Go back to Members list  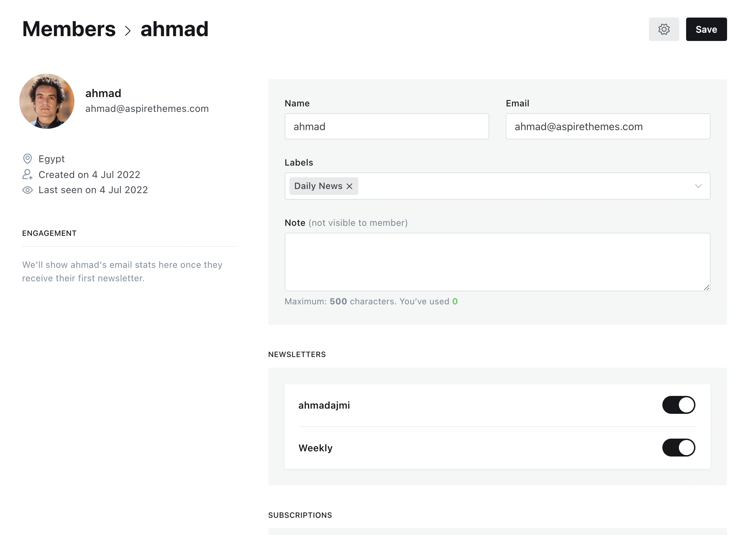(69, 29)
